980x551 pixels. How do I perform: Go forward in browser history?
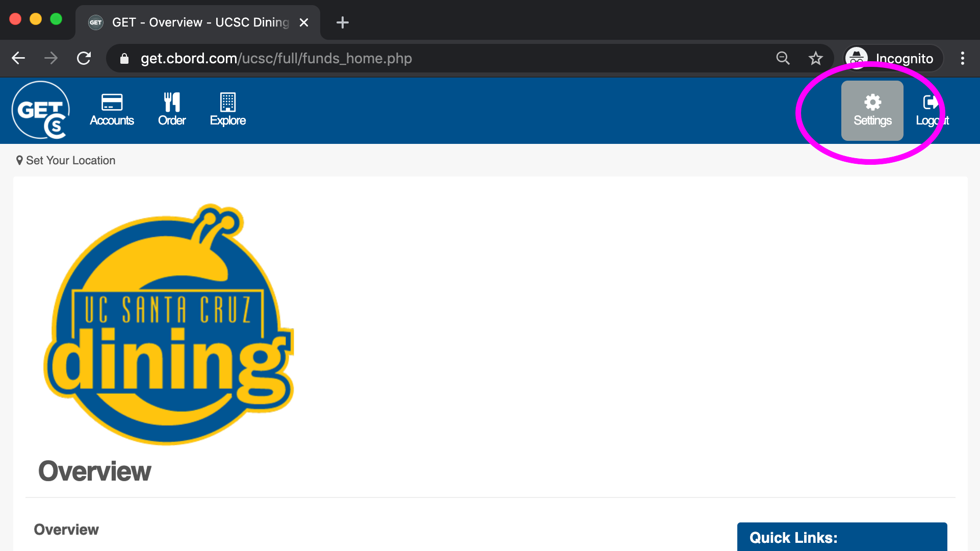pos(51,58)
